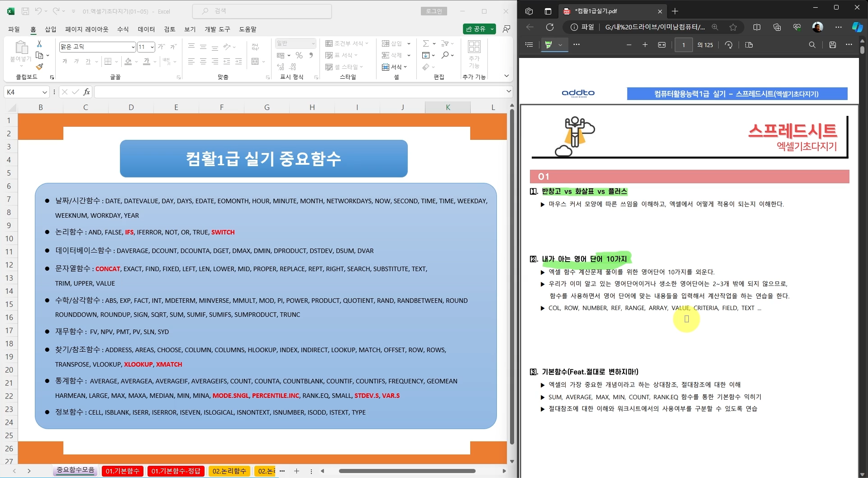Viewport: 868px width, 478px height.
Task: Click the 로그인 sign-in button
Action: tap(434, 11)
